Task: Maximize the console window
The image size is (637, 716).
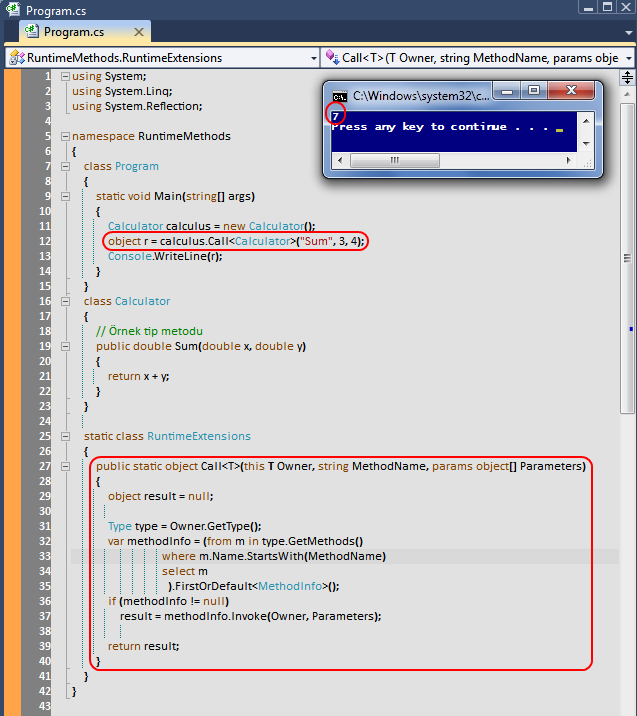Action: pos(533,91)
